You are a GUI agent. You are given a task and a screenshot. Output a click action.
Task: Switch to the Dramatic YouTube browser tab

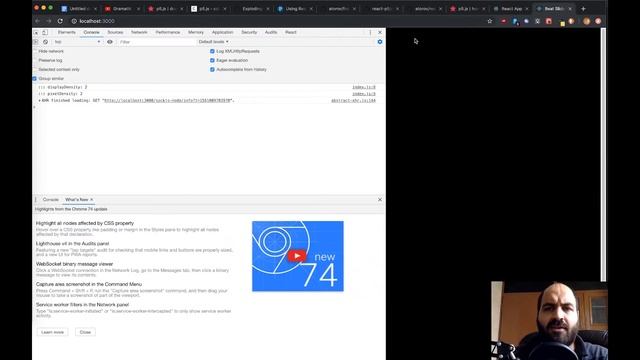pyautogui.click(x=122, y=9)
